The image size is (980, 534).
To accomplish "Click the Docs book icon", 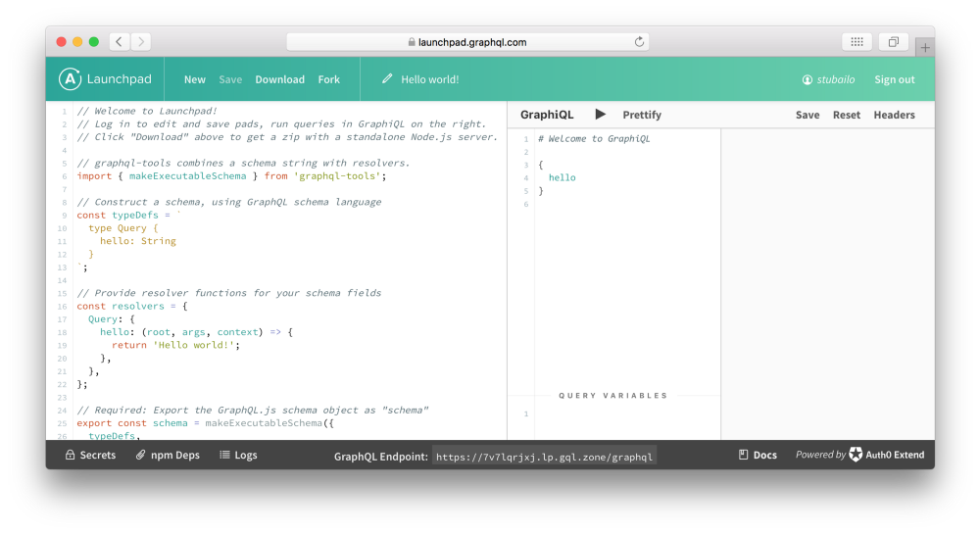I will 743,455.
